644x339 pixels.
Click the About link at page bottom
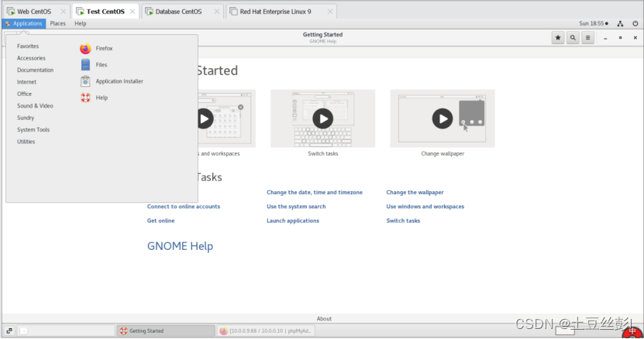(324, 319)
